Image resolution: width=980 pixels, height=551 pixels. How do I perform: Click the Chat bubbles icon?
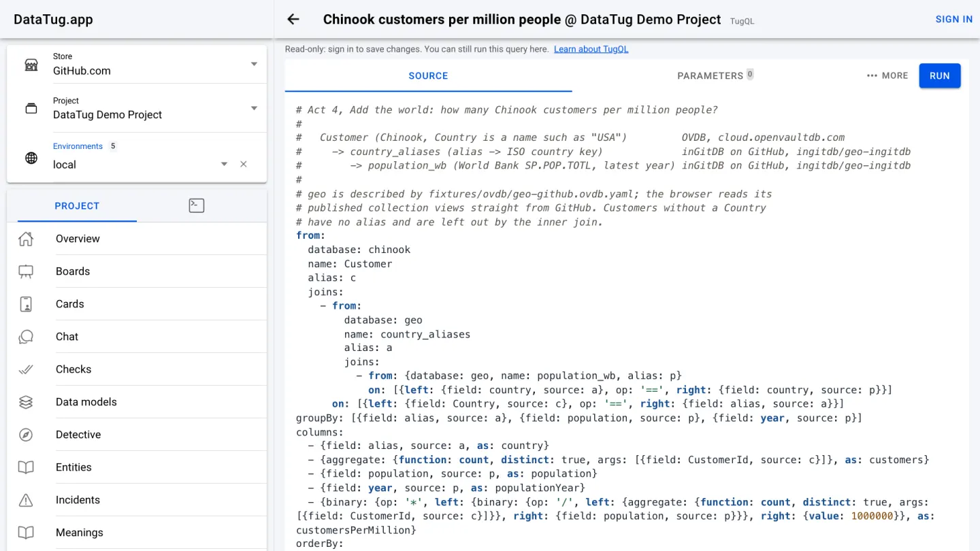[x=26, y=337]
